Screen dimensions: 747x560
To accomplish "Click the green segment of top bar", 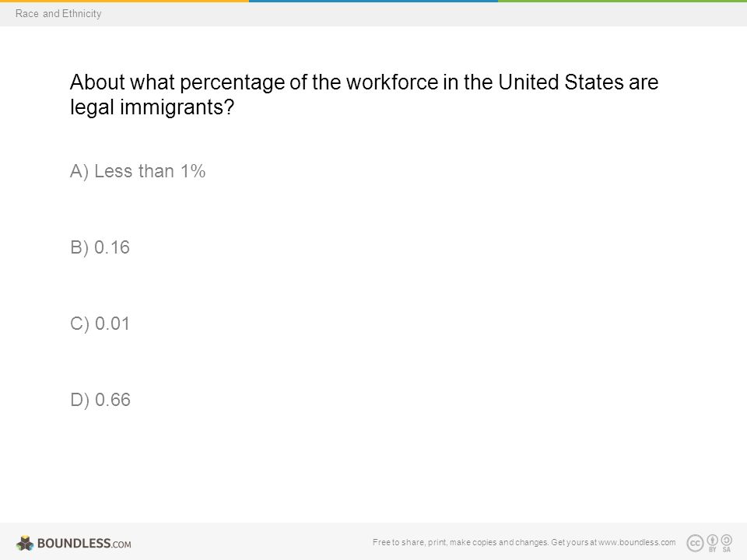I will pyautogui.click(x=622, y=1).
